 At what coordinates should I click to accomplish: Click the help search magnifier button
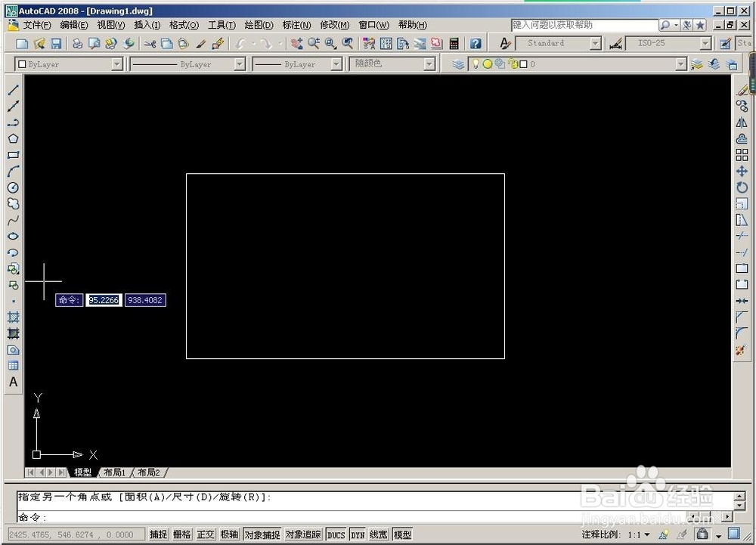coord(665,25)
